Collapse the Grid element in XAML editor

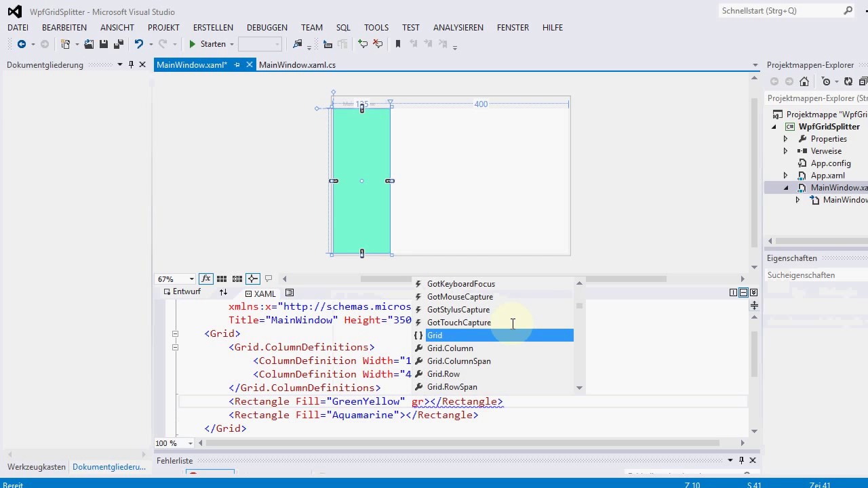point(175,333)
